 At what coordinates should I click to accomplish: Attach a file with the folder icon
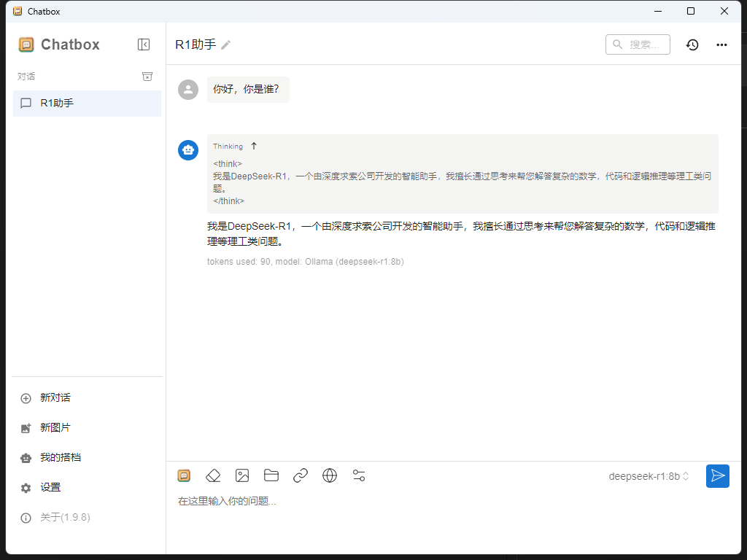coord(271,475)
